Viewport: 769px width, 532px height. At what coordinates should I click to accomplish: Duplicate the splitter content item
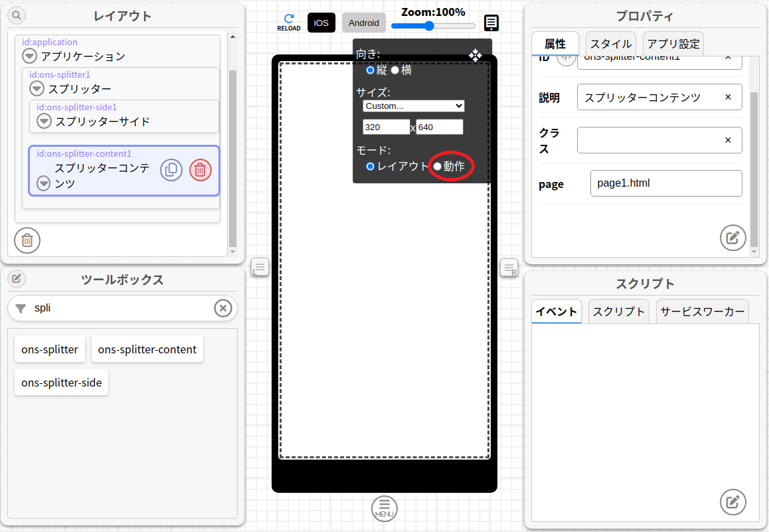(171, 170)
